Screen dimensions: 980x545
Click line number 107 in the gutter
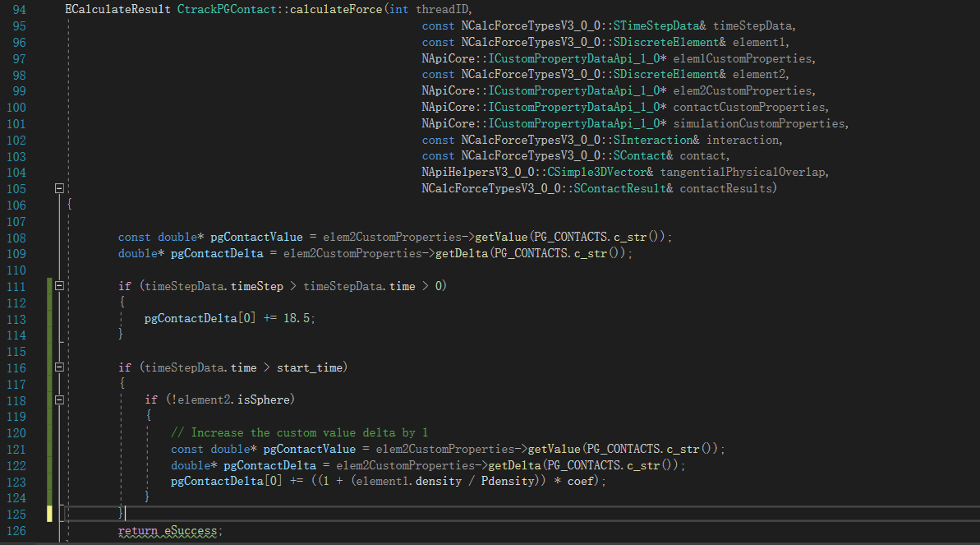[16, 221]
